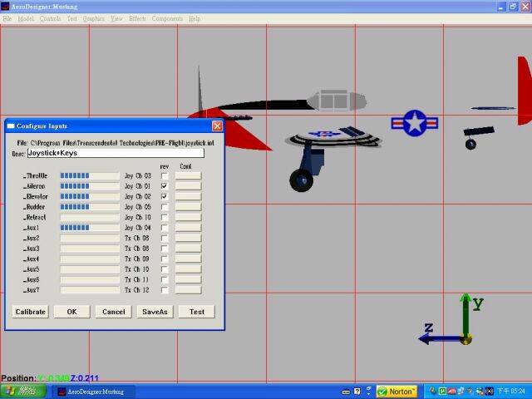Click the airplane's main landing gear wheel
This screenshot has width=532, height=399.
301,179
